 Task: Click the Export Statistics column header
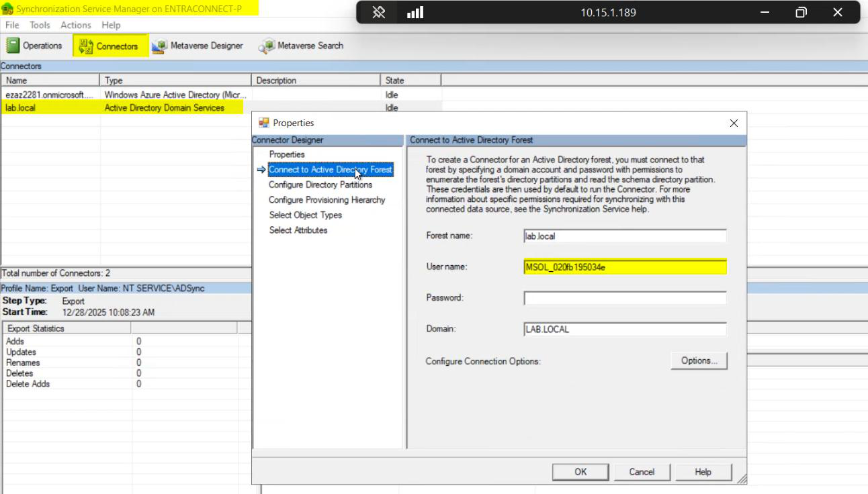(x=67, y=328)
